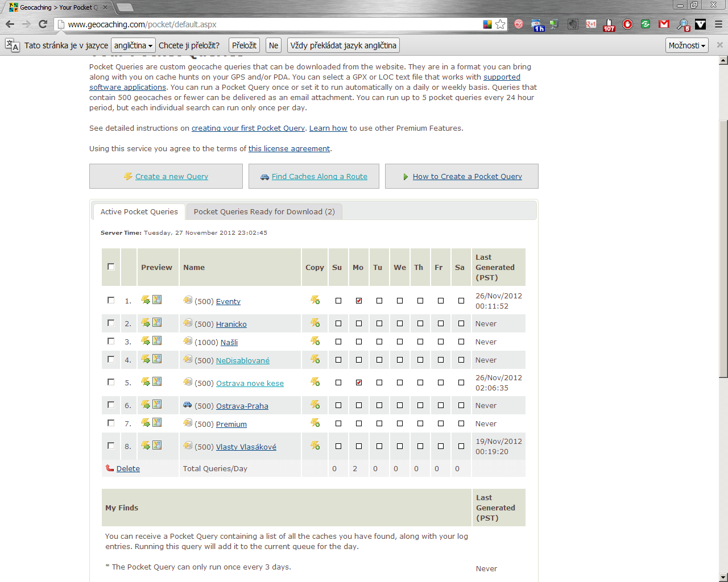Click Create a new Query

[172, 176]
